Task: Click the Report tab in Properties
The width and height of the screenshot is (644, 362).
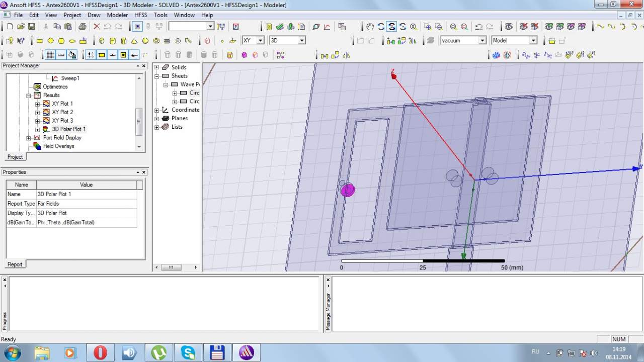Action: tap(15, 264)
